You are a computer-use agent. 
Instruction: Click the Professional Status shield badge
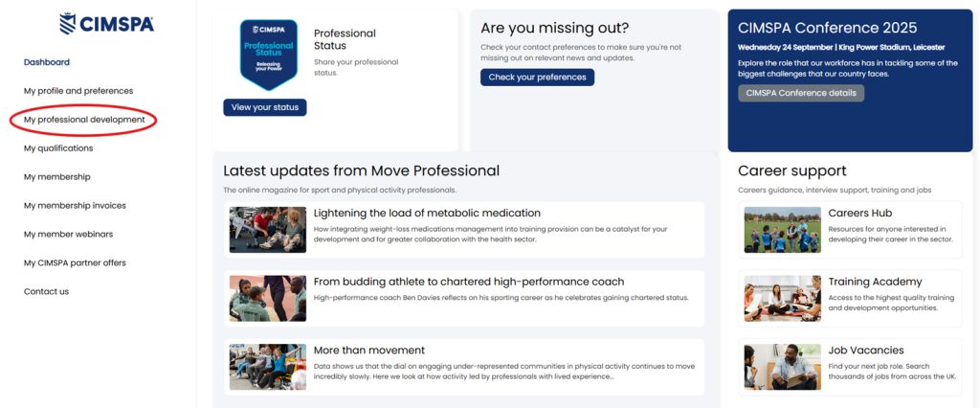point(268,54)
